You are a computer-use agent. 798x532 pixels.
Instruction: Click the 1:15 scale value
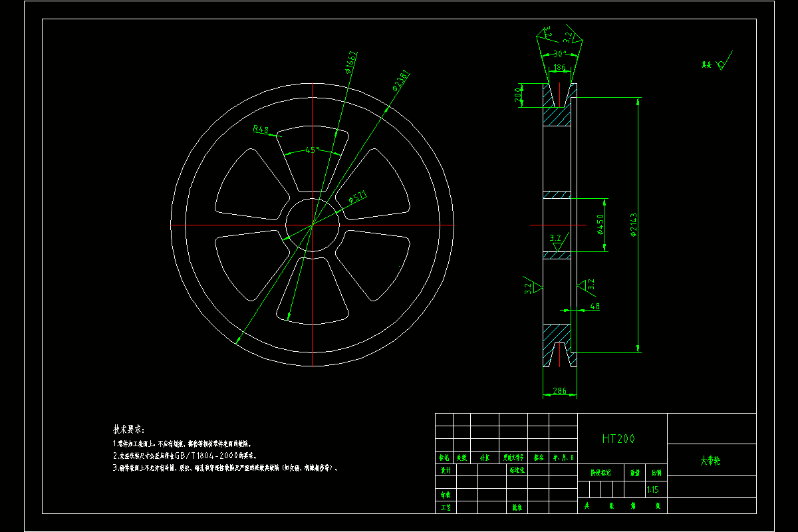(652, 489)
